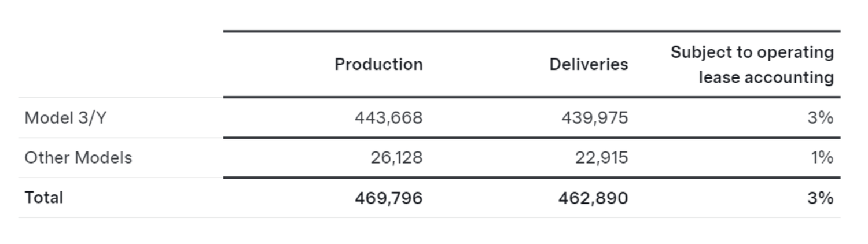Click Other Models production value 26,128
Viewport: 868px width, 244px height.
(x=396, y=158)
